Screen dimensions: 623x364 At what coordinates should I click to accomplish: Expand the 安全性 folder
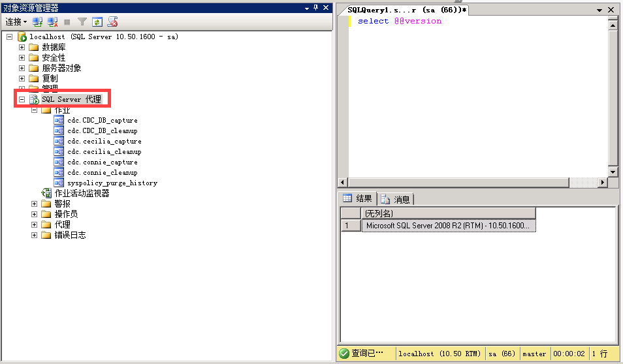[x=22, y=57]
